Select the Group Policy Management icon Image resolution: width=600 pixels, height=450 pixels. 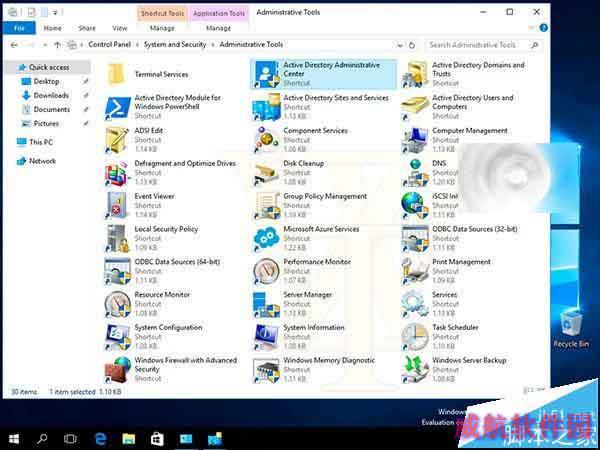pyautogui.click(x=267, y=206)
